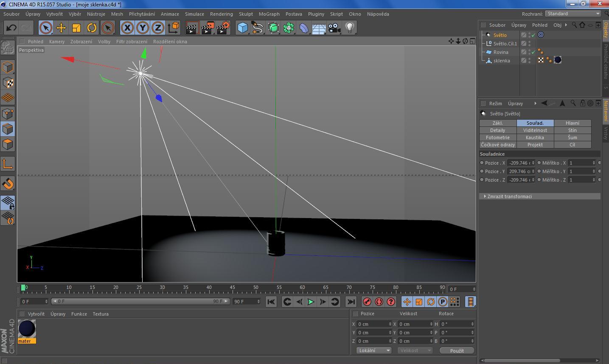Open the Edit Render Settings icon
Image resolution: width=609 pixels, height=364 pixels.
223,28
